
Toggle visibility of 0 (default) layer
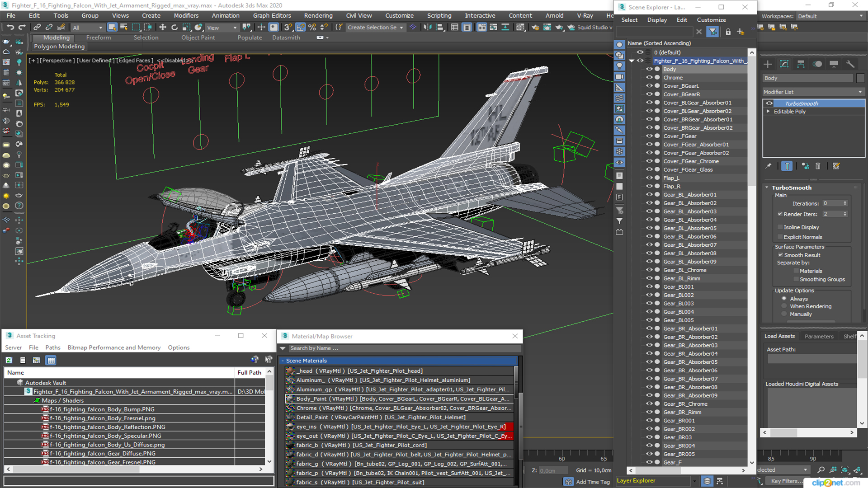tap(640, 52)
